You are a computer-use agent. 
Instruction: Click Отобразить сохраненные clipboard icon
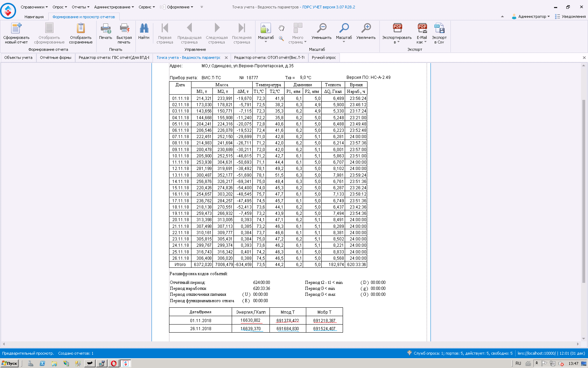(81, 28)
